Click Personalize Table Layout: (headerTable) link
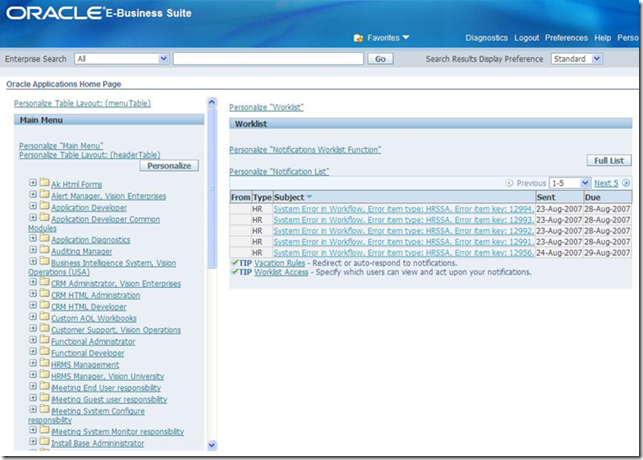The height and width of the screenshot is (460, 643). coord(90,155)
